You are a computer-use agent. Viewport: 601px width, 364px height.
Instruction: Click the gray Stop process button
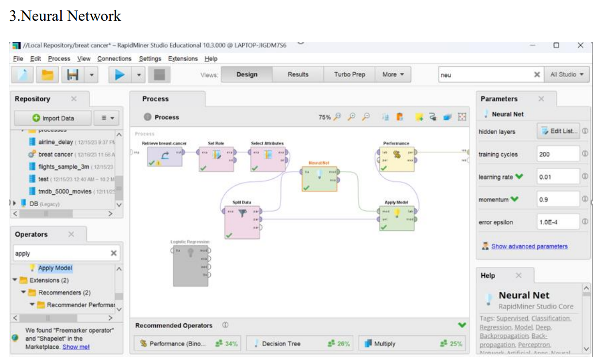159,75
